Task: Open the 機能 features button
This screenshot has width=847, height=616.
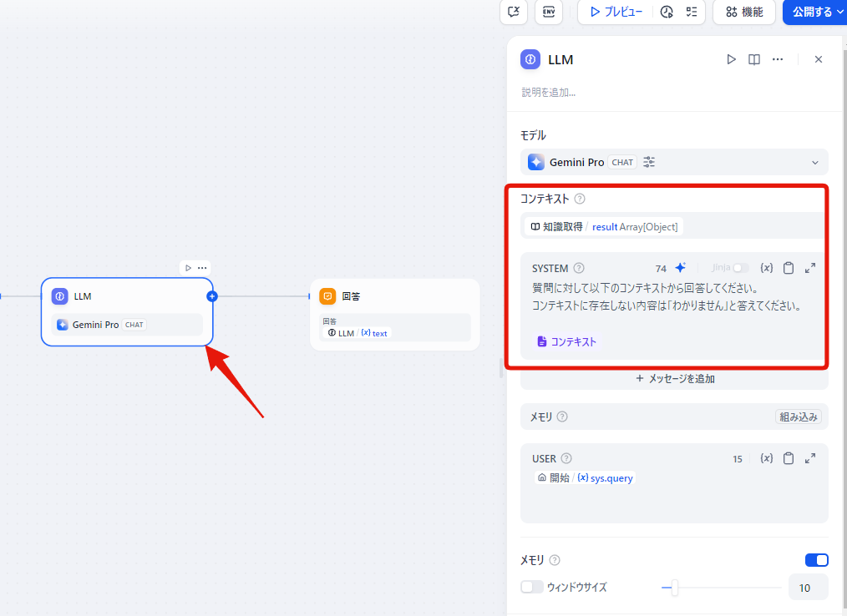Action: pyautogui.click(x=743, y=12)
